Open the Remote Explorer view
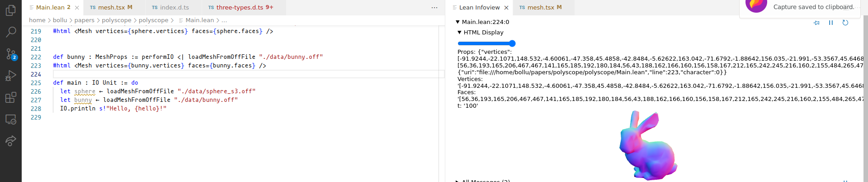 [x=11, y=119]
